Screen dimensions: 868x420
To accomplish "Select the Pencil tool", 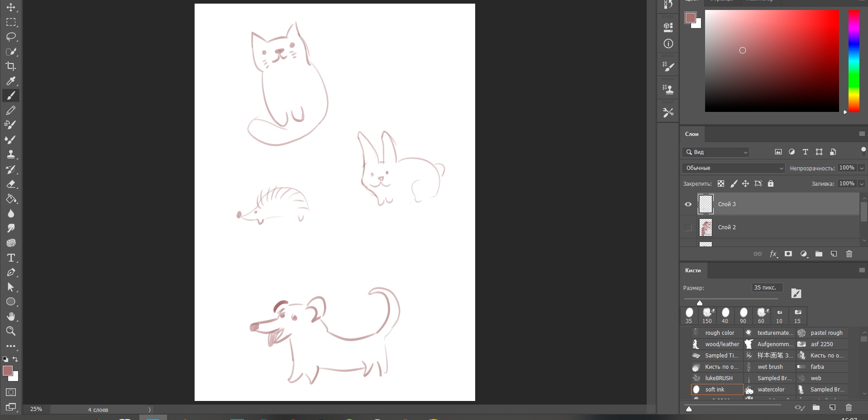I will tap(11, 110).
